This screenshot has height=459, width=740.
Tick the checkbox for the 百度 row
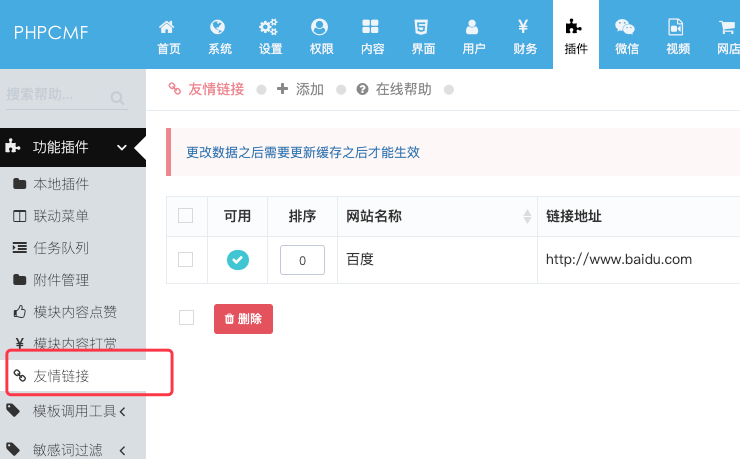click(185, 259)
